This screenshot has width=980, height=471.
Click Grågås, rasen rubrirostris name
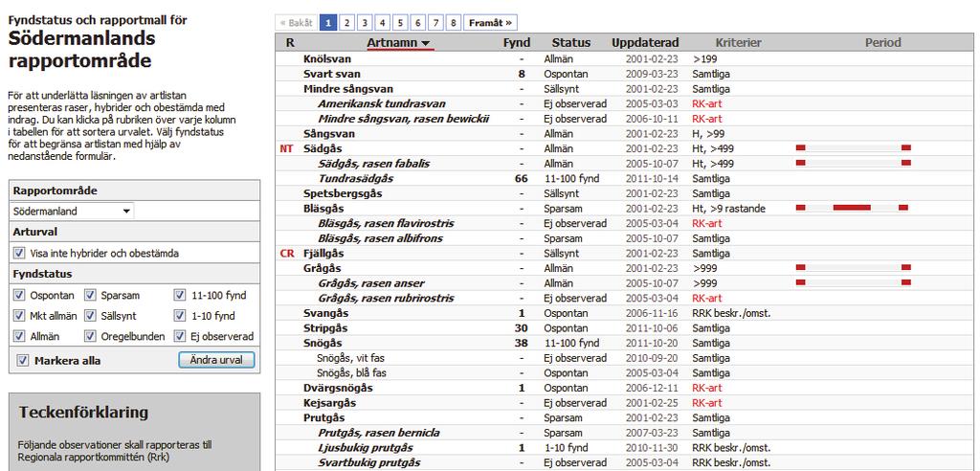387,299
